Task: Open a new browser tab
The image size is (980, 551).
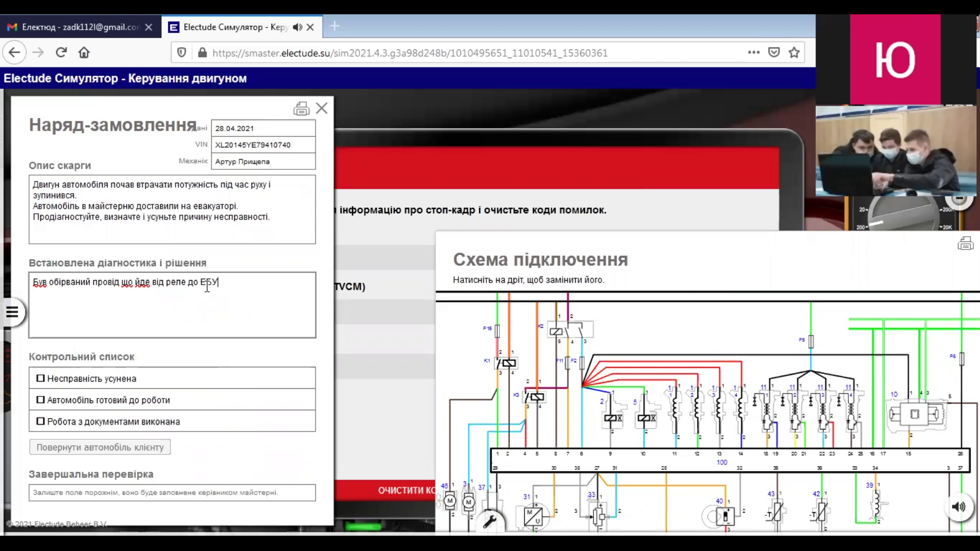Action: 335,27
